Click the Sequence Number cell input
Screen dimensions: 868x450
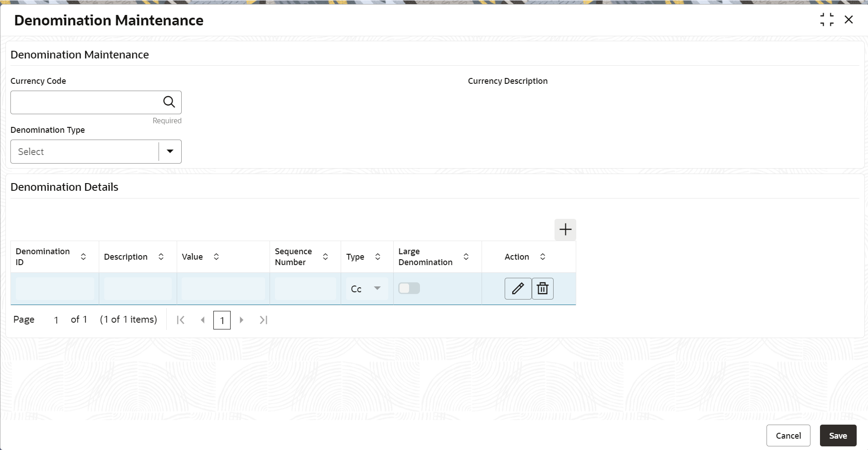[305, 289]
